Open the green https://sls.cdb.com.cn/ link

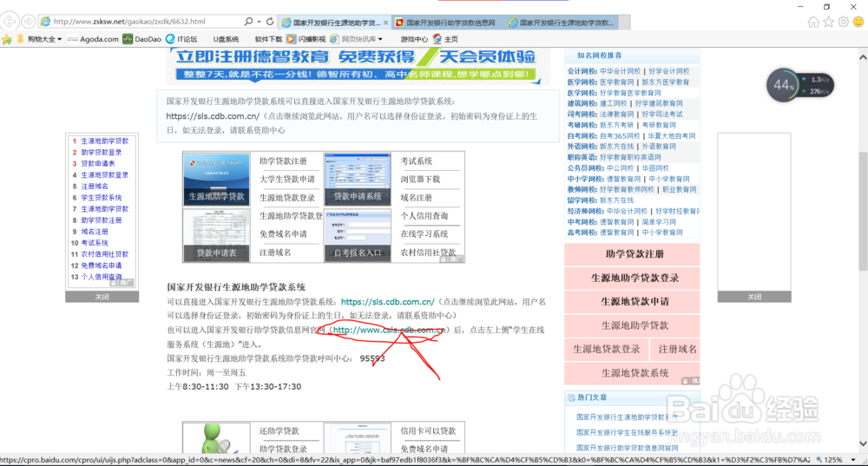pyautogui.click(x=387, y=302)
